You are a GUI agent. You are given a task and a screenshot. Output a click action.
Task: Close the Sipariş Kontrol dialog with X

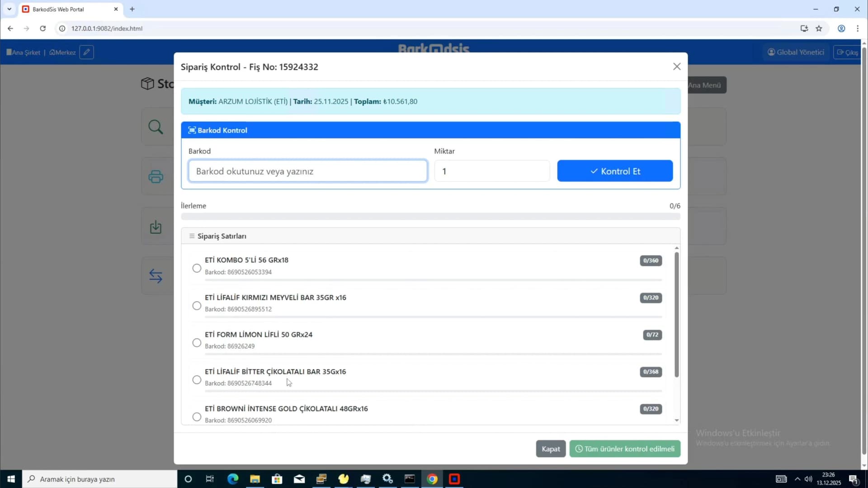(x=676, y=66)
